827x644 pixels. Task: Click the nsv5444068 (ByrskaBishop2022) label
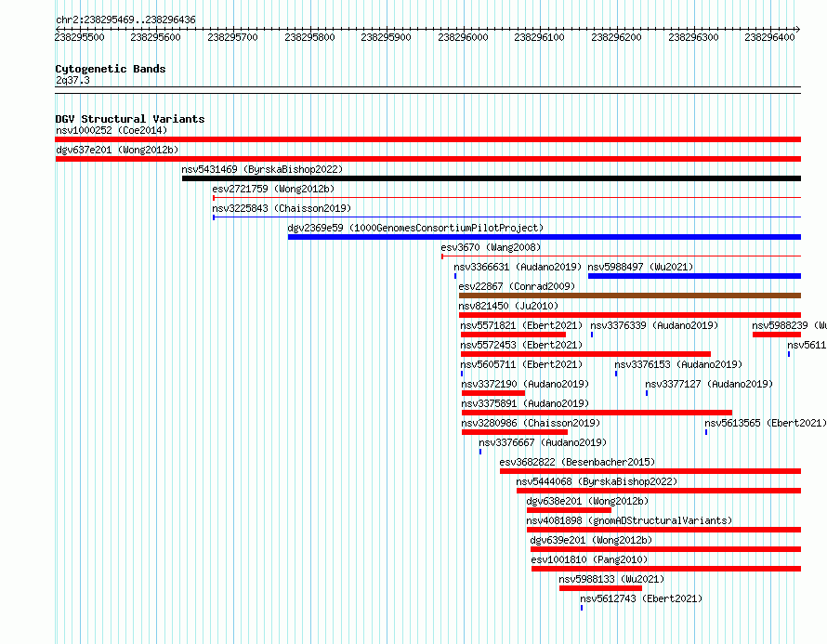coord(597,481)
